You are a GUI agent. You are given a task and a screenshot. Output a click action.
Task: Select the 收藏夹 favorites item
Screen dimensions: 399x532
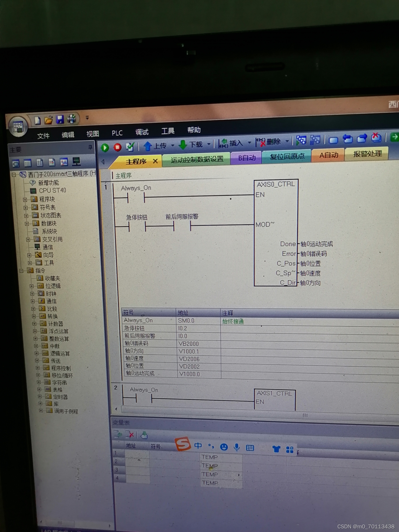point(49,278)
